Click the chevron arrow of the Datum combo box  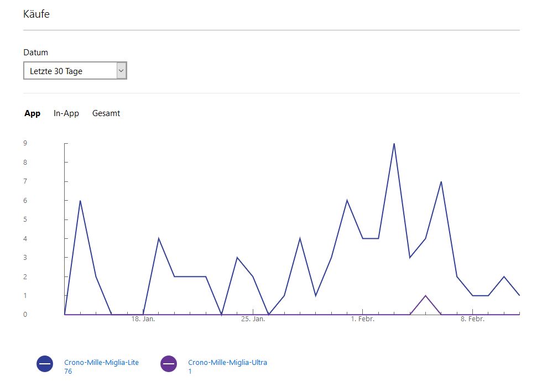pyautogui.click(x=122, y=71)
